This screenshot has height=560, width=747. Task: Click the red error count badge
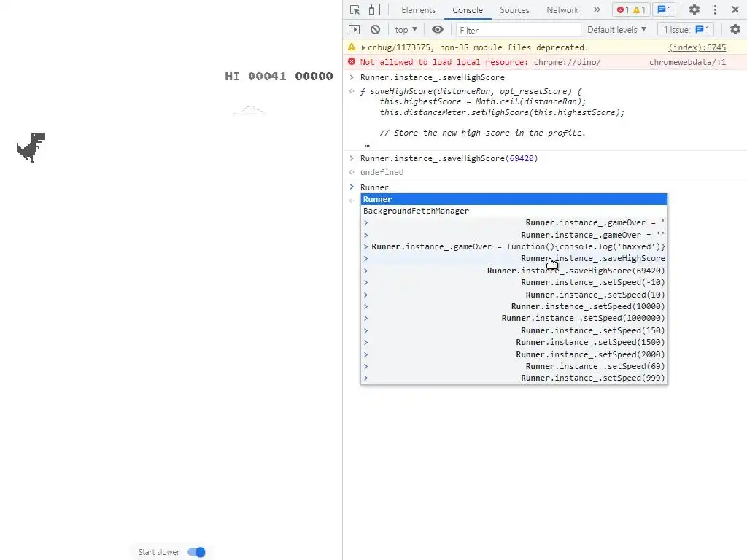(x=623, y=10)
